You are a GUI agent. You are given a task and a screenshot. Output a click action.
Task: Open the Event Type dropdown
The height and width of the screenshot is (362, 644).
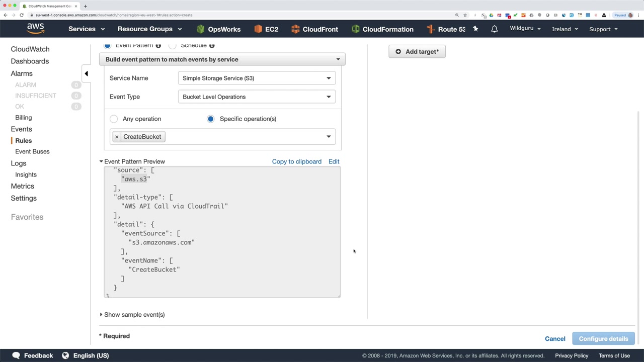[257, 97]
